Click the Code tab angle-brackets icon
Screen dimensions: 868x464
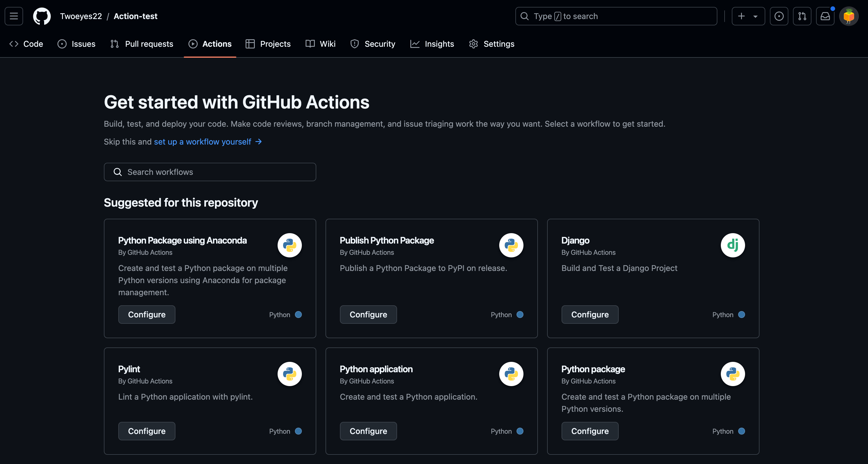pyautogui.click(x=14, y=44)
